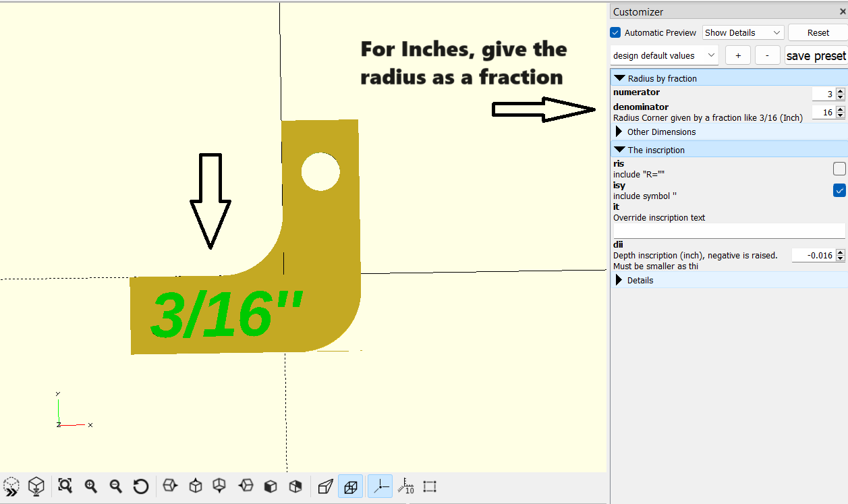Click the save preset button
The image size is (848, 504).
pos(816,55)
